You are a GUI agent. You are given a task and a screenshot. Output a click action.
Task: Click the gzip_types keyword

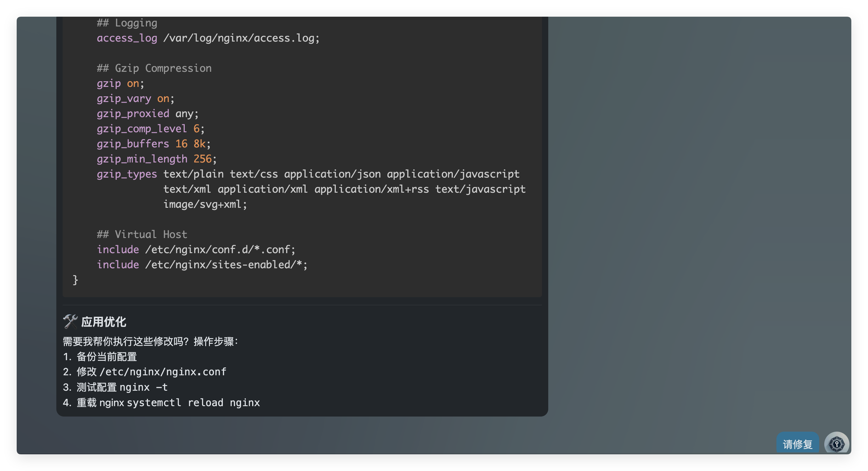pyautogui.click(x=127, y=174)
